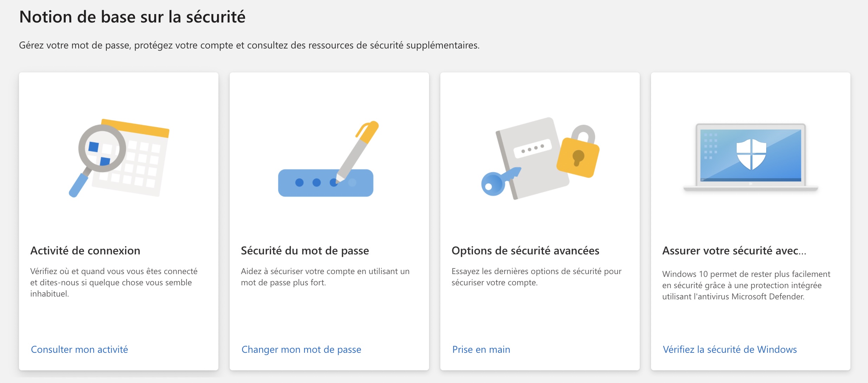This screenshot has height=383, width=868.
Task: Click the sign-in activity description beginning "Vérifiez où et quand"
Action: (x=114, y=283)
